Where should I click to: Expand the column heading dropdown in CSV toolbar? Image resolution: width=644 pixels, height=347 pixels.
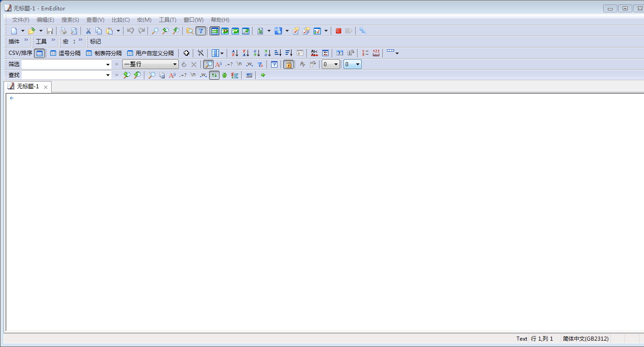click(x=221, y=53)
